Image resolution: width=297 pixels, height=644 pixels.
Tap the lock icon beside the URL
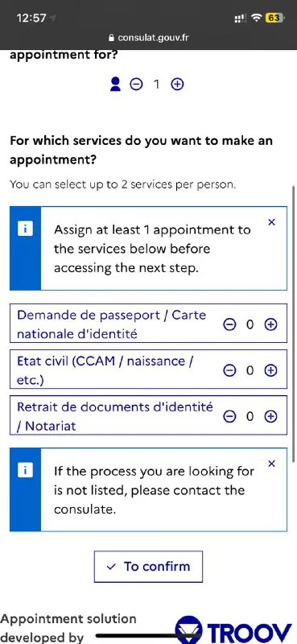[x=111, y=38]
